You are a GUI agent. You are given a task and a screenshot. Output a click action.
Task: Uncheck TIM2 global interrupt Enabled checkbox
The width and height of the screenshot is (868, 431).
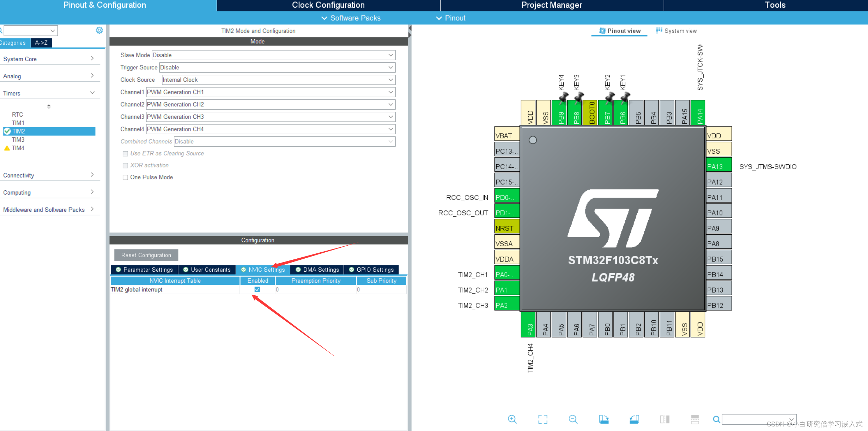(x=257, y=289)
